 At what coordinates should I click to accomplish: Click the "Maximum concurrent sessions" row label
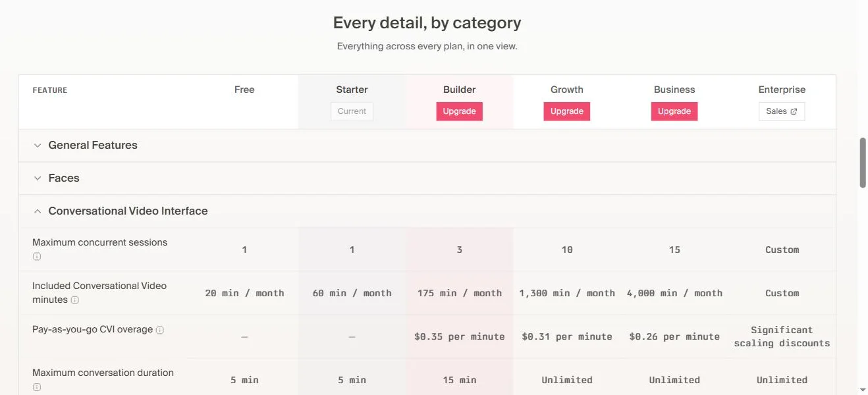100,242
